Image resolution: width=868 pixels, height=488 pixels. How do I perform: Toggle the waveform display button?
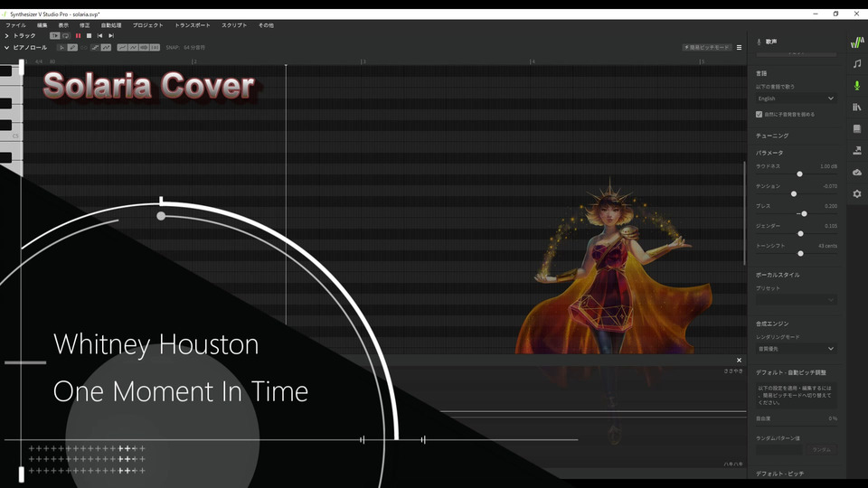144,48
